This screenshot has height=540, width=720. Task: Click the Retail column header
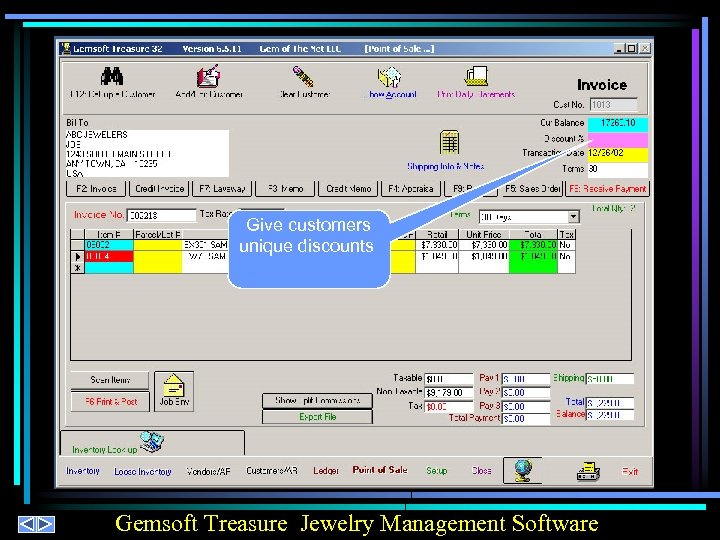click(x=437, y=234)
